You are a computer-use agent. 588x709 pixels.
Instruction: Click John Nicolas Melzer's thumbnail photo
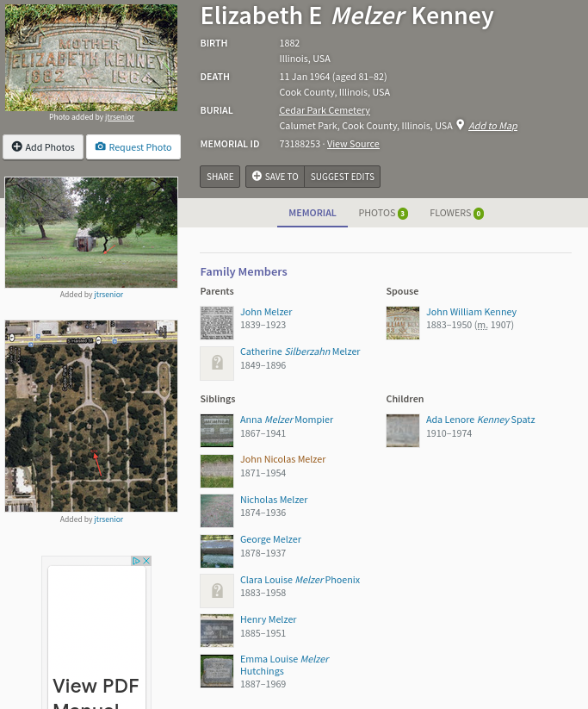click(x=217, y=470)
